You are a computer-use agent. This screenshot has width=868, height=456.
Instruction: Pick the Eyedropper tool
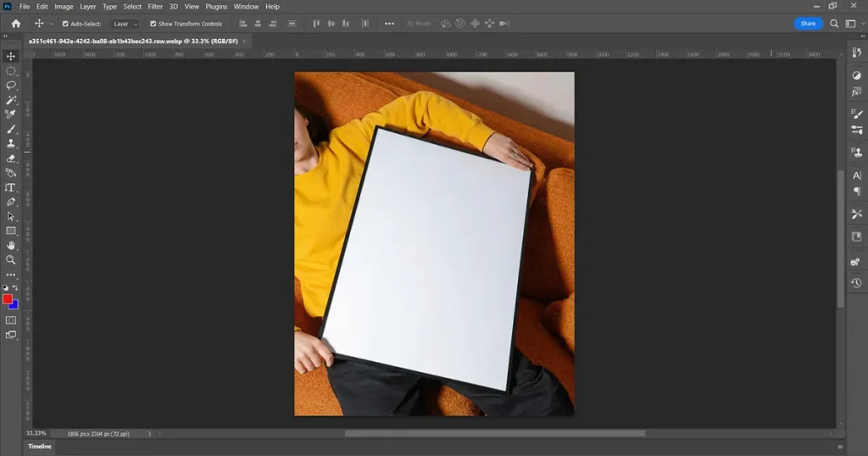pos(11,114)
